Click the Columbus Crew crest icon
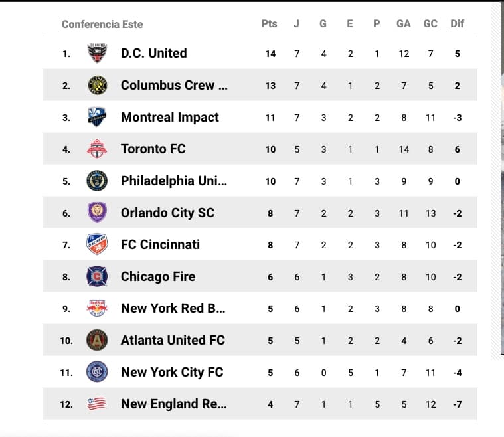The image size is (504, 437). (x=97, y=85)
